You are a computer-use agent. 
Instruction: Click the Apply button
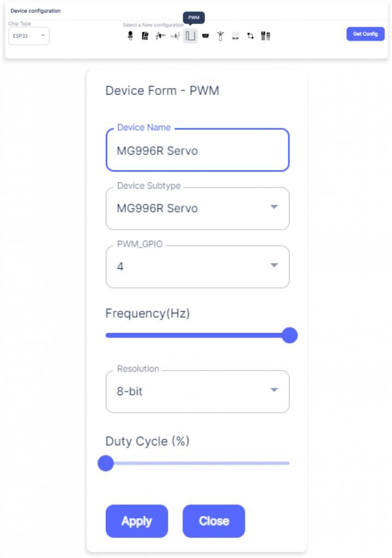(x=137, y=521)
